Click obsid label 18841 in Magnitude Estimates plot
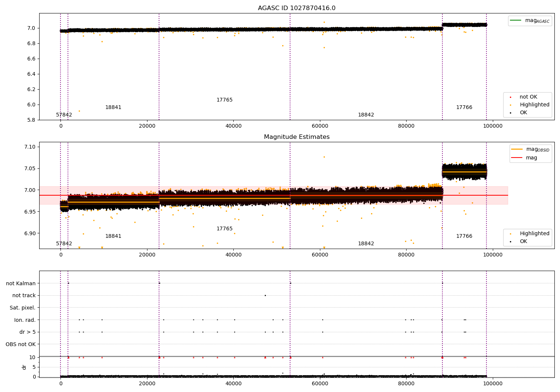 click(x=113, y=236)
